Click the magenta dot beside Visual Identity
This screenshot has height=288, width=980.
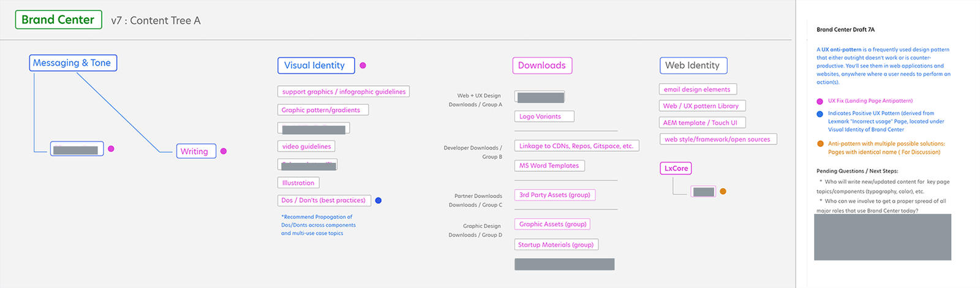pyautogui.click(x=363, y=66)
